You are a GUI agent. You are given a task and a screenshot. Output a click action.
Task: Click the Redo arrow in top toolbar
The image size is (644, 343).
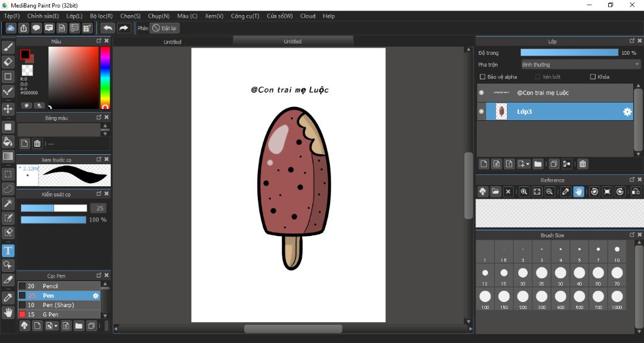point(123,28)
